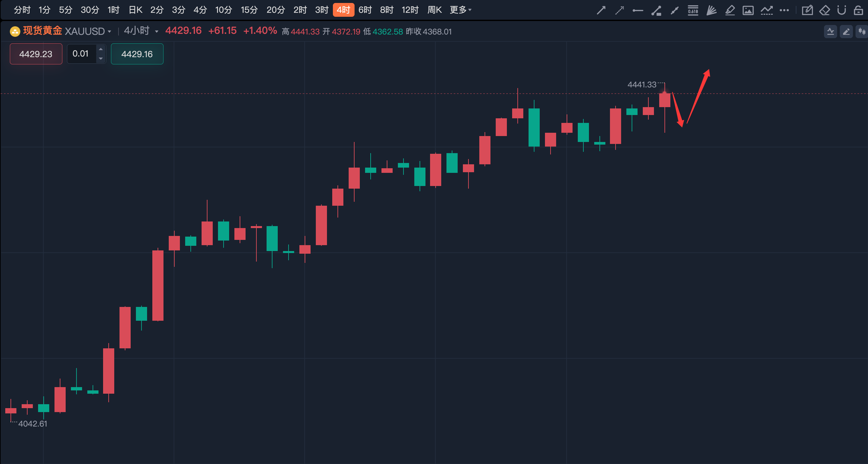Click the 0.01 lot size field
Viewport: 868px width, 464px height.
(81, 54)
